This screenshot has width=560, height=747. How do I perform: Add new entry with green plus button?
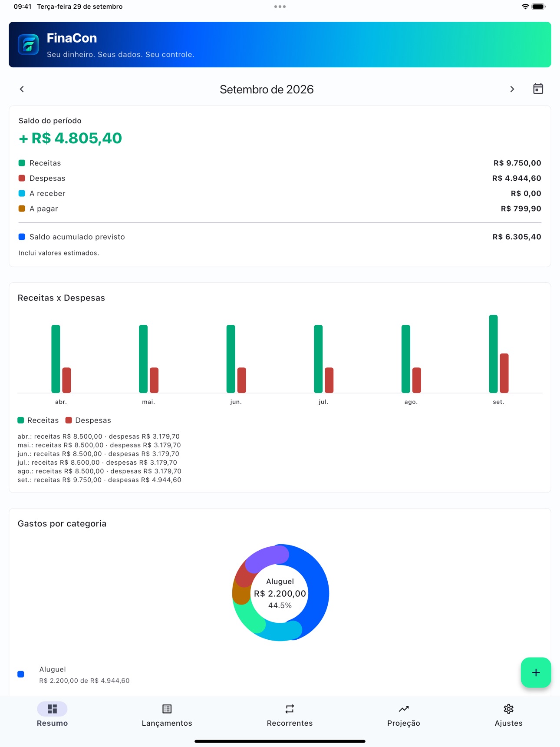tap(536, 672)
